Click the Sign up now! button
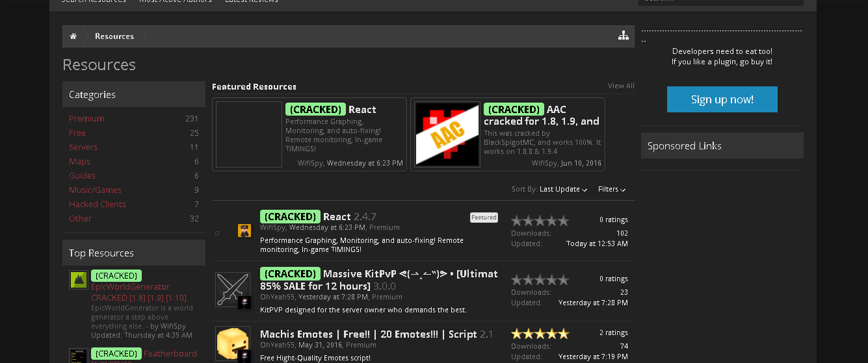The height and width of the screenshot is (363, 868). point(722,99)
